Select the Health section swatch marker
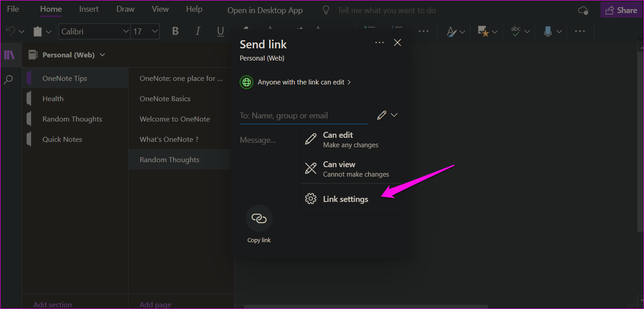Screen dimensions: 644x309 28,98
